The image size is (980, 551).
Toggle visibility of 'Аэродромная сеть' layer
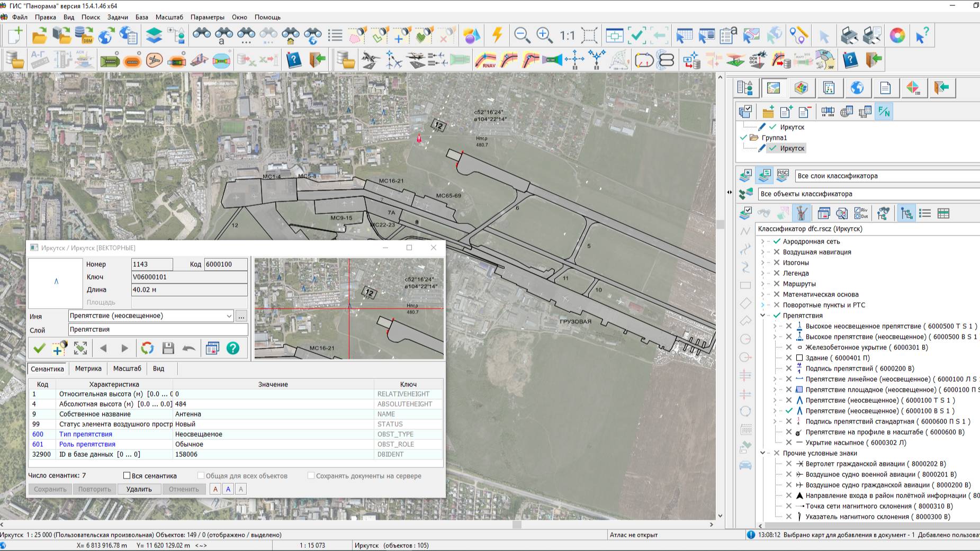[x=777, y=241]
